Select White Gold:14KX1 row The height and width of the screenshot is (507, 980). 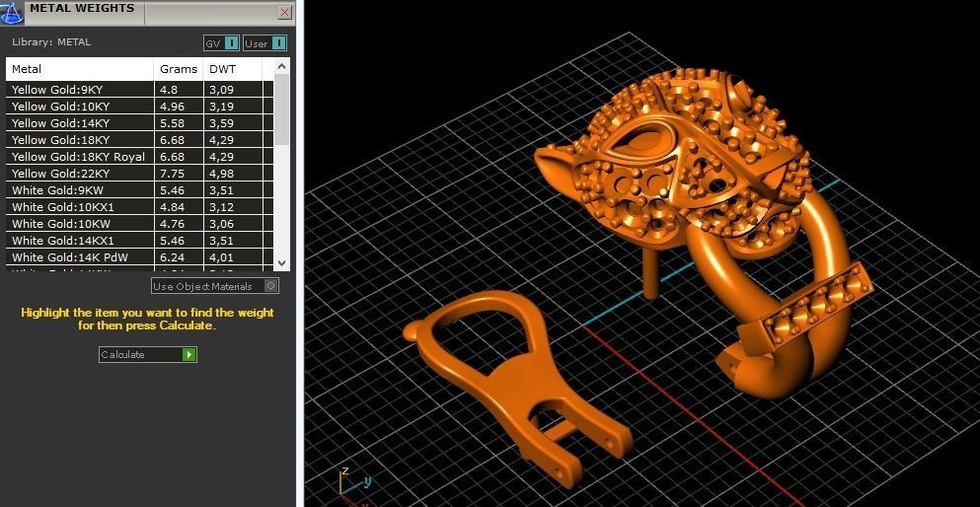coord(140,241)
